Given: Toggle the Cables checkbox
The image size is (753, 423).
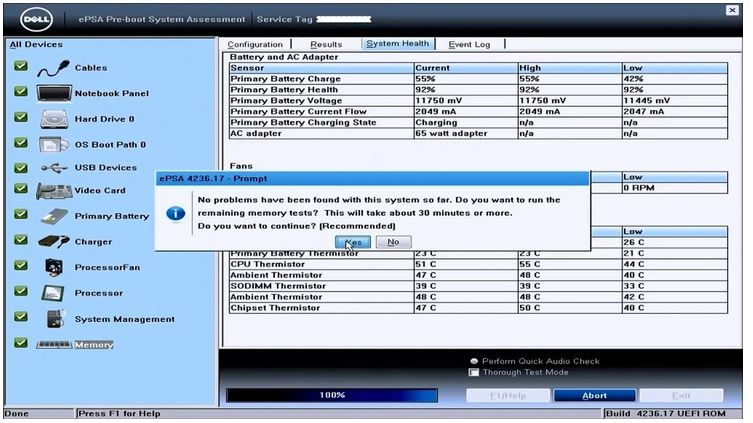Looking at the screenshot, I should [x=21, y=66].
